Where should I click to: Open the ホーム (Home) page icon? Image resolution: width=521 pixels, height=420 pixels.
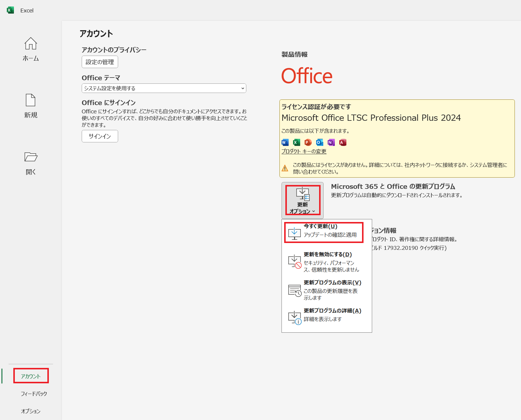(31, 44)
